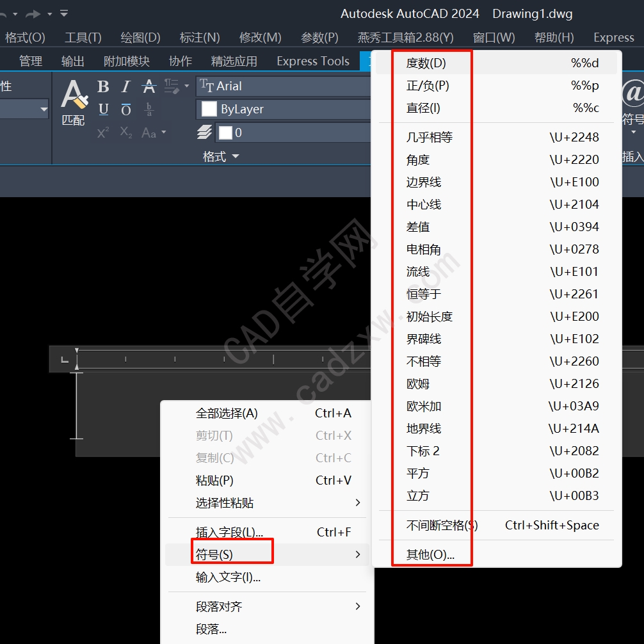Viewport: 644px width, 644px height.
Task: Switch to the 精选应用 ribbon tab
Action: (234, 61)
